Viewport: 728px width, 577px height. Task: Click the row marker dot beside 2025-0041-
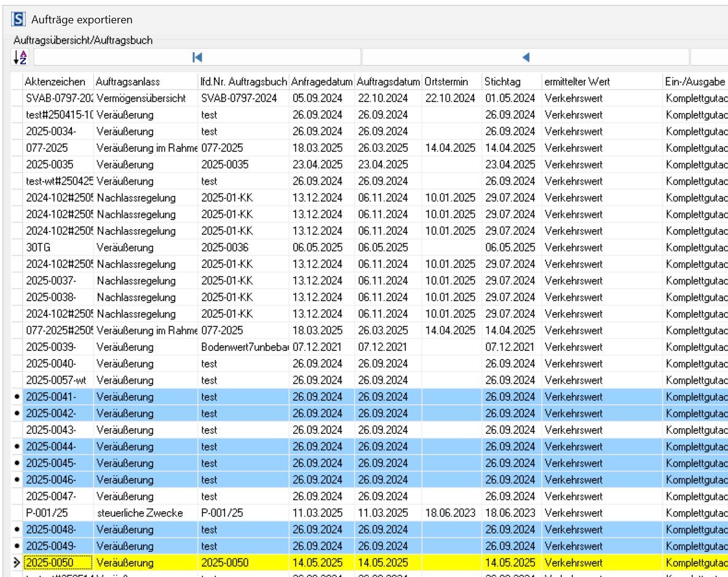coord(17,396)
